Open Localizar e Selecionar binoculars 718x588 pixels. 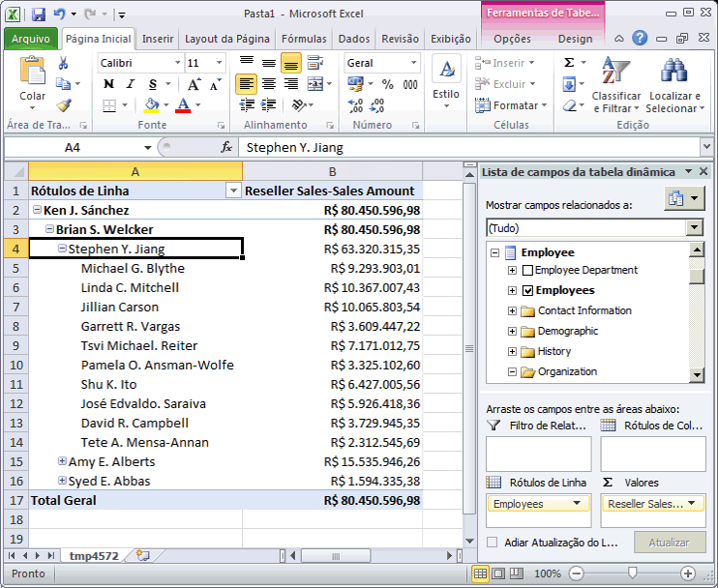(x=674, y=85)
